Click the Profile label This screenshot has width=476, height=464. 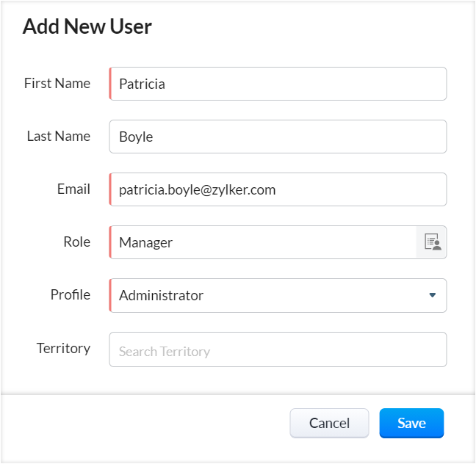71,295
